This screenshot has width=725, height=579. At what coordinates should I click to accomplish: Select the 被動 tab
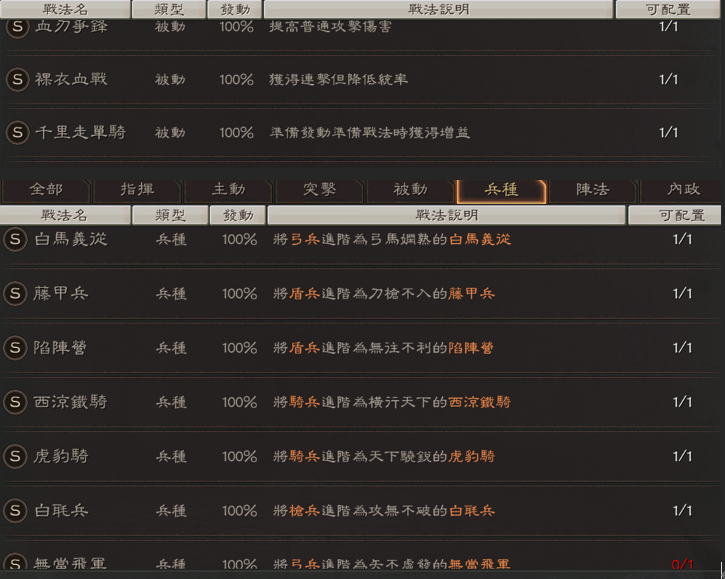click(x=410, y=190)
